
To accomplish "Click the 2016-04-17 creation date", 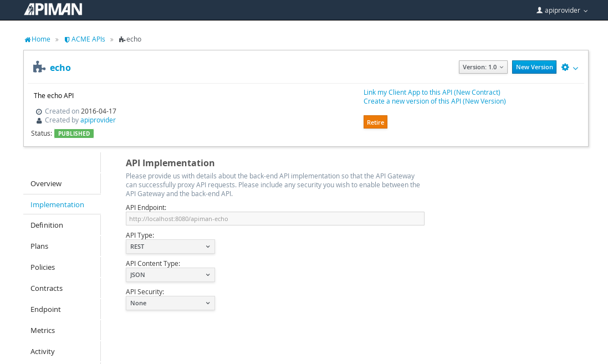I will pos(99,111).
